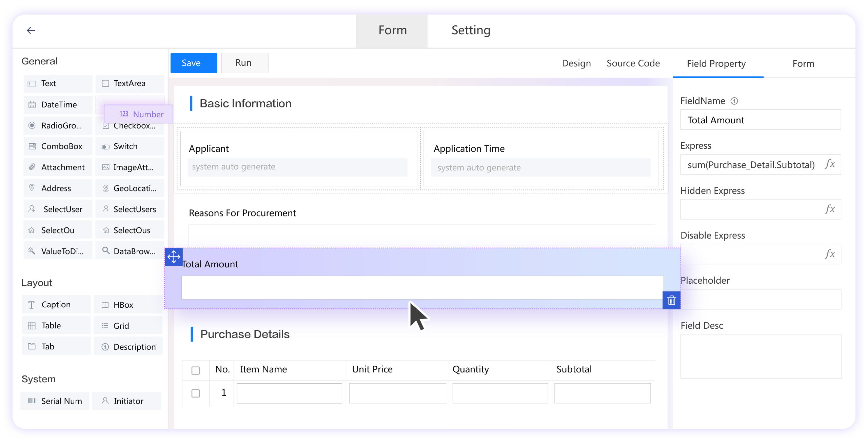The width and height of the screenshot is (868, 448).
Task: Add an Attachment field from the palette
Action: click(58, 167)
